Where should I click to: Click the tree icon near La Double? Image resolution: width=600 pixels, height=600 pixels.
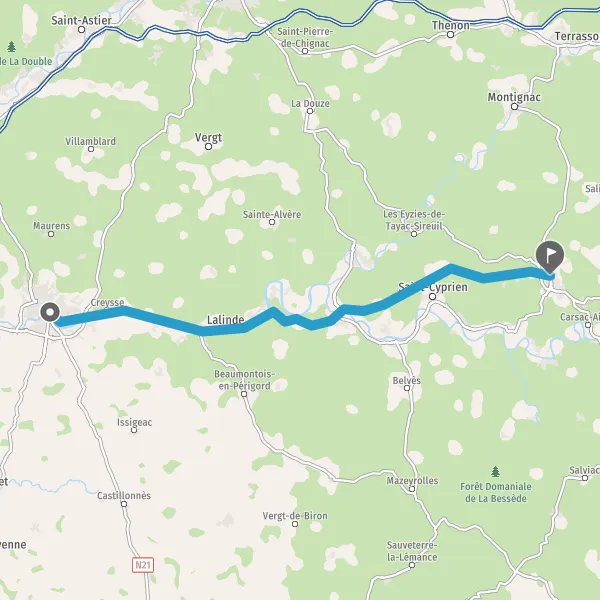12,47
